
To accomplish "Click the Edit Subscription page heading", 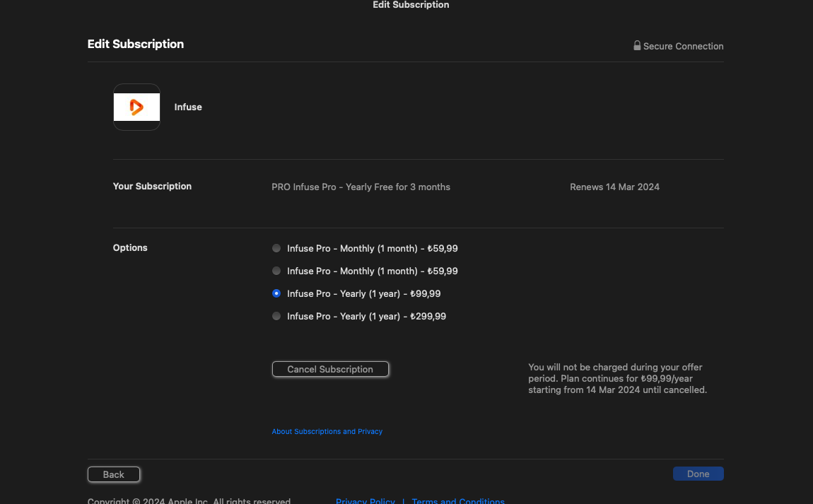I will click(x=136, y=44).
